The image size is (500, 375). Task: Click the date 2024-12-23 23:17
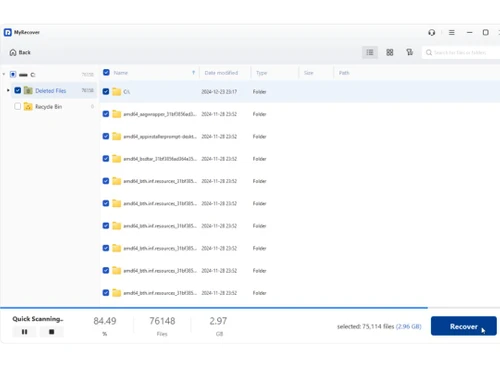click(x=219, y=92)
